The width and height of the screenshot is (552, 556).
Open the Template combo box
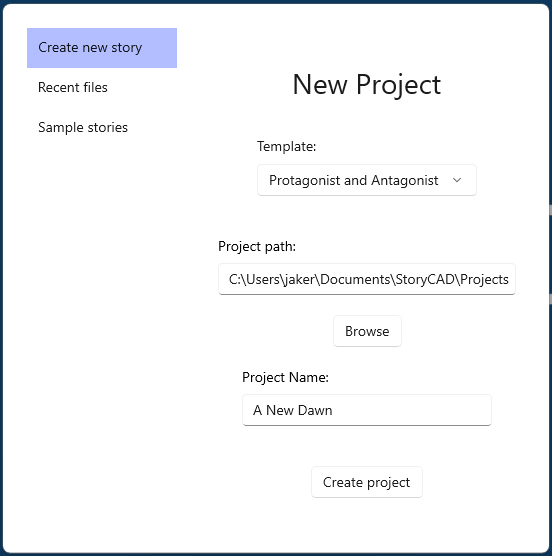pyautogui.click(x=367, y=180)
